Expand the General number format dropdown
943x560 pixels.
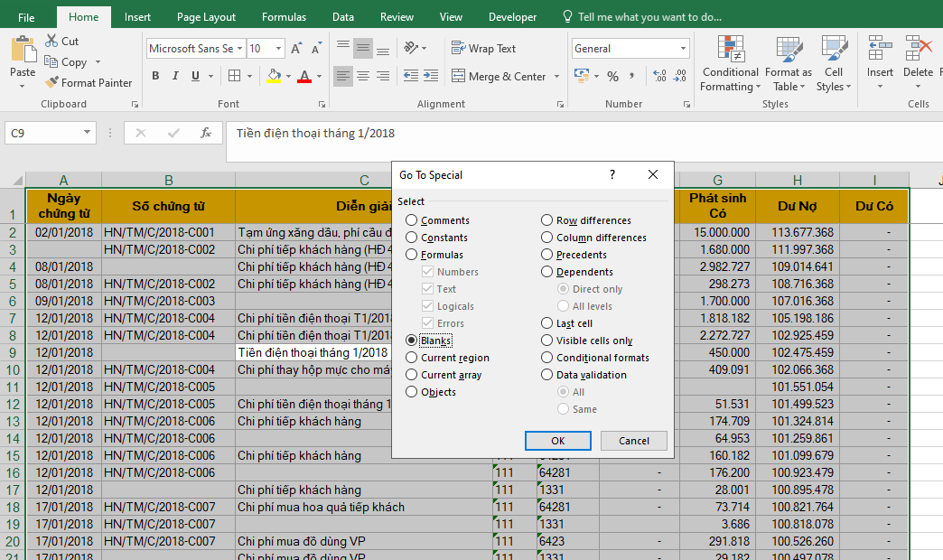683,49
